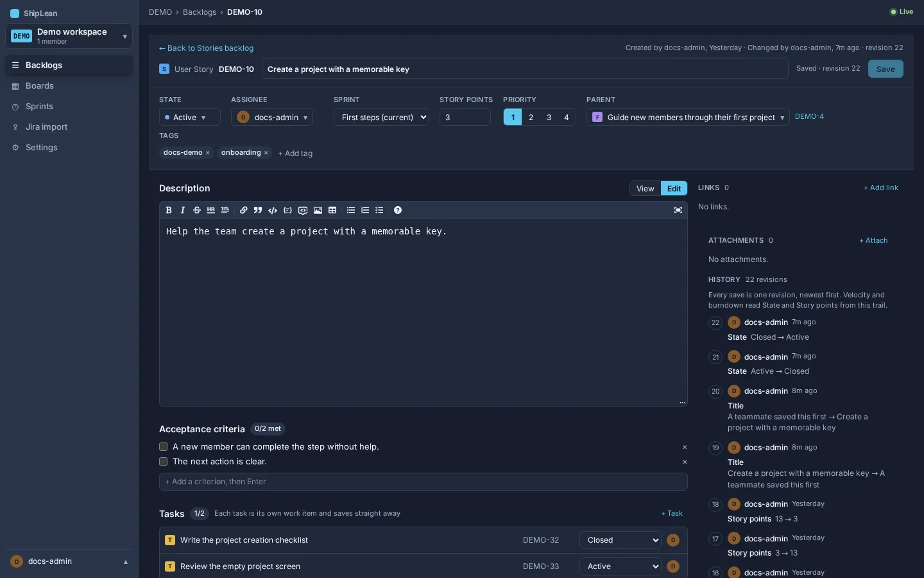This screenshot has width=924, height=578.
Task: Edit the story title field
Action: point(525,69)
